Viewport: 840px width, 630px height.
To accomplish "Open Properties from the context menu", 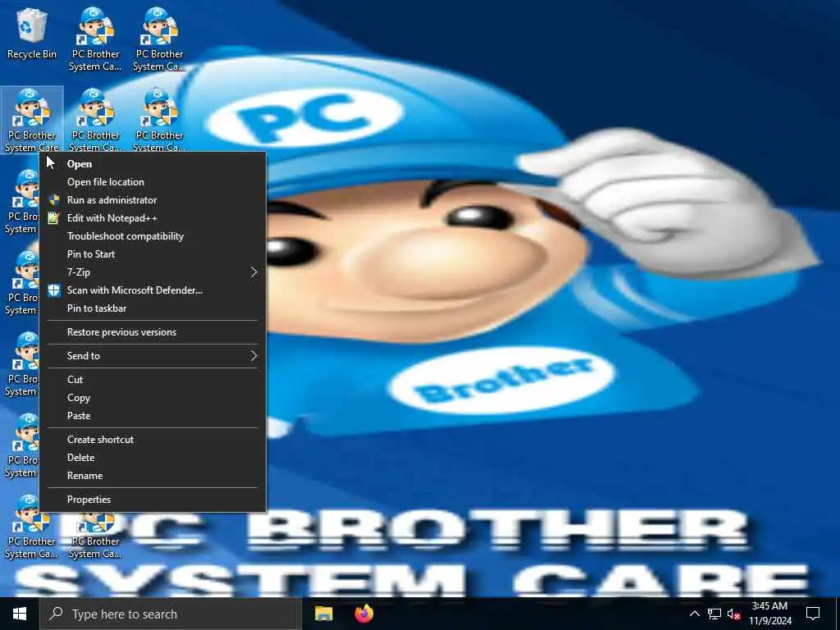I will (x=153, y=500).
